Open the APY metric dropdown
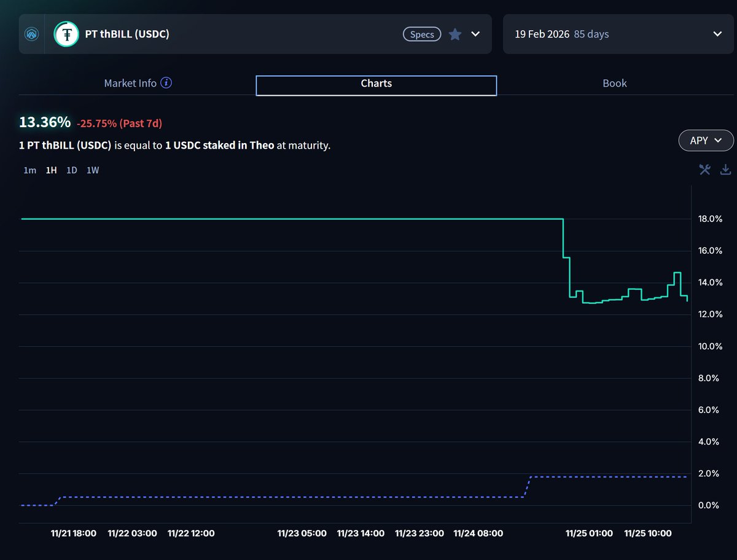The image size is (737, 560). (706, 141)
